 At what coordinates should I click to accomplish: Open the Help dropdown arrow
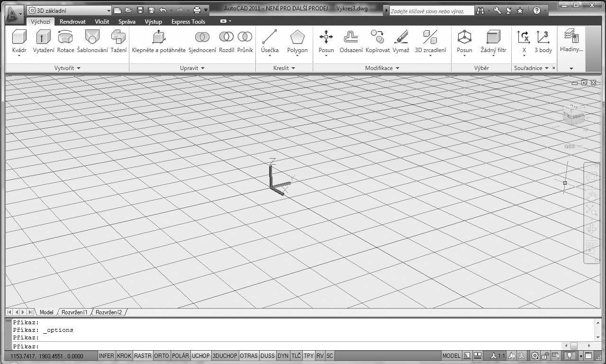(x=545, y=10)
